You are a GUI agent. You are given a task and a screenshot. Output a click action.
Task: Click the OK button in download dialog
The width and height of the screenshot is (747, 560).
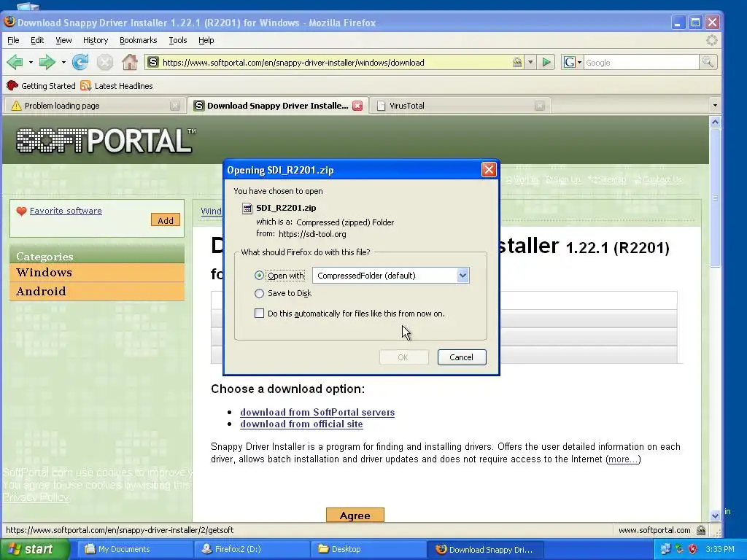click(x=403, y=357)
